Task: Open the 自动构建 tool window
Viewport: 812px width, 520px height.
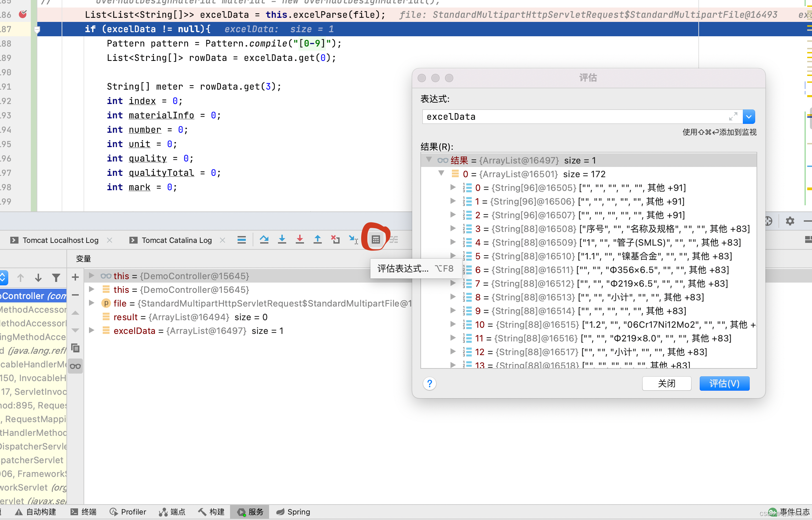Action: [35, 512]
